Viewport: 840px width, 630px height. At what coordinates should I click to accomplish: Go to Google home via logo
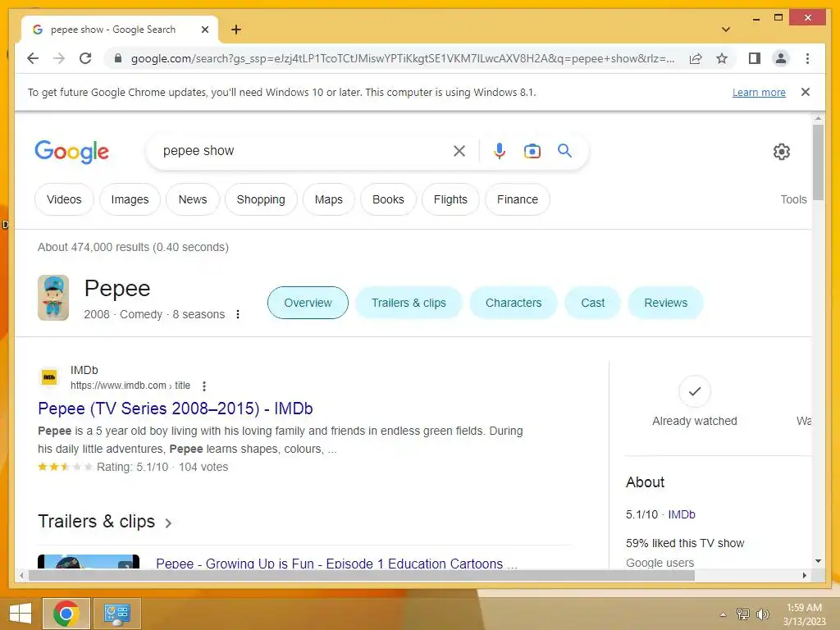pyautogui.click(x=72, y=152)
